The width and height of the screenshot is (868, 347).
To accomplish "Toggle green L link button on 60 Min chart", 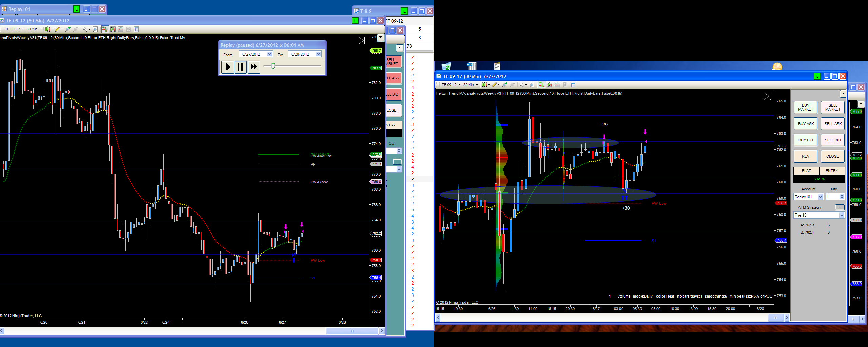I will (x=355, y=21).
